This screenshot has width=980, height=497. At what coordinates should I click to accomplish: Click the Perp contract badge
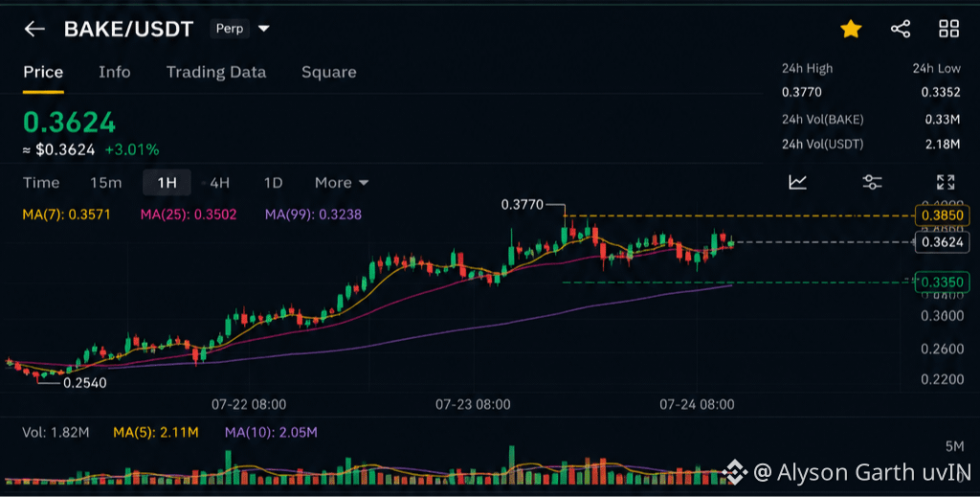pos(230,29)
